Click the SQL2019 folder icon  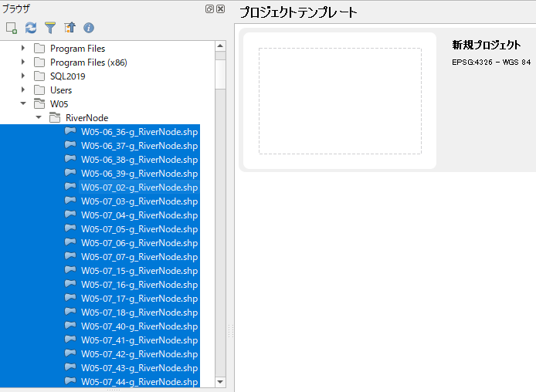click(x=39, y=76)
